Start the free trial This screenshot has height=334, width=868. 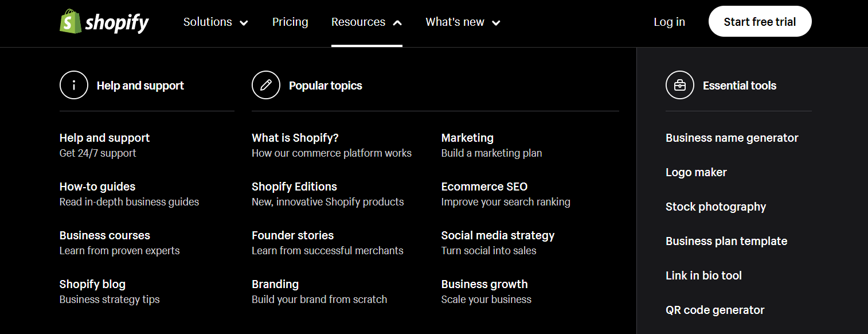[760, 22]
